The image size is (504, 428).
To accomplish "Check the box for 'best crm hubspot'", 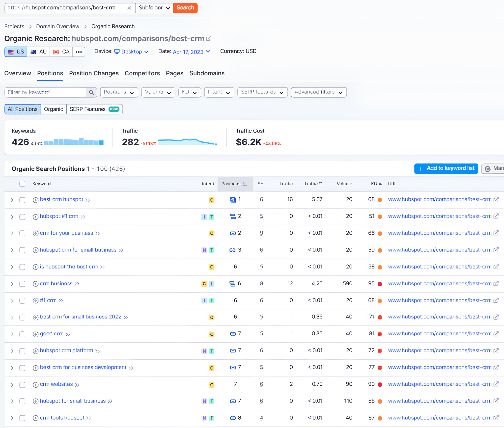I will coord(22,200).
